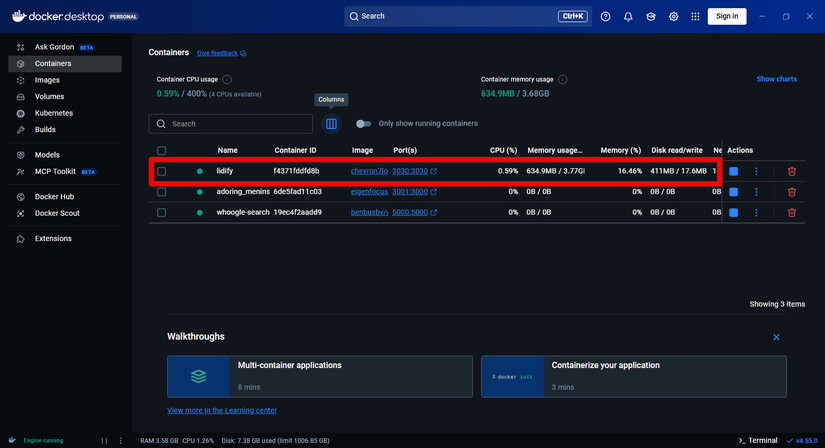Go to Volumes in sidebar
Screen dimensions: 825x448
tap(65, 97)
